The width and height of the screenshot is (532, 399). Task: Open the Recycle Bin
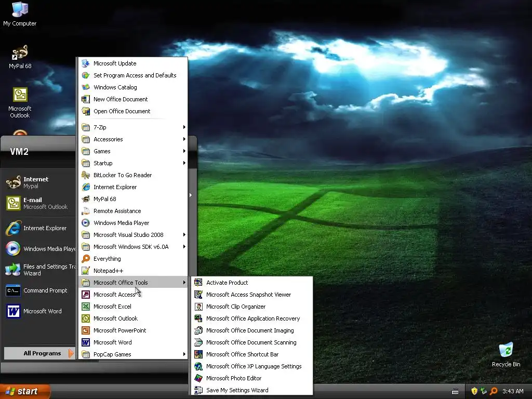coord(506,354)
